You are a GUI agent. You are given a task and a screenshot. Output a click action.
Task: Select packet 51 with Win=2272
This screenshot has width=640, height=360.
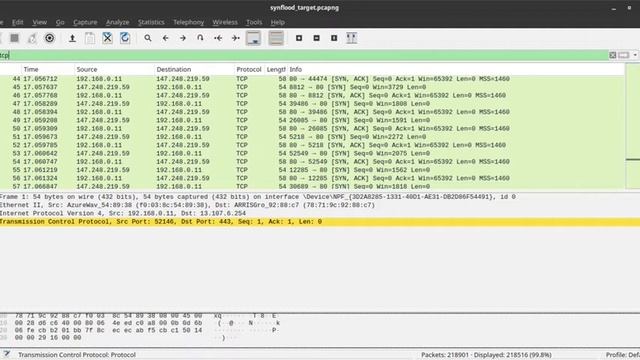(312, 137)
